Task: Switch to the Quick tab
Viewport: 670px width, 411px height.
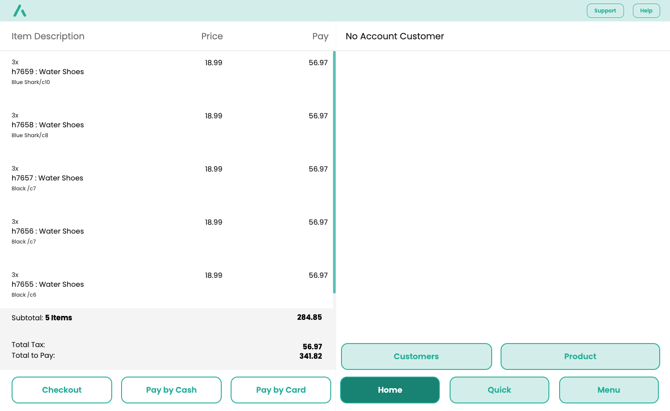Action: point(499,390)
